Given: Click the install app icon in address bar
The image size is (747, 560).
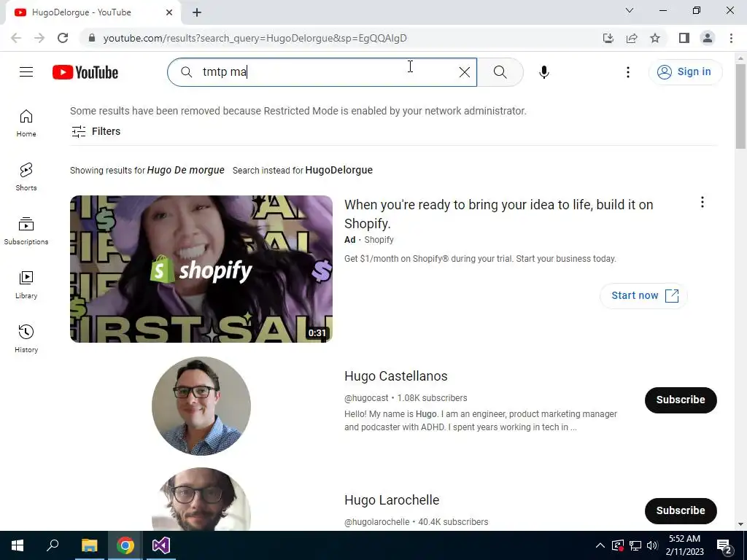Looking at the screenshot, I should pos(608,38).
